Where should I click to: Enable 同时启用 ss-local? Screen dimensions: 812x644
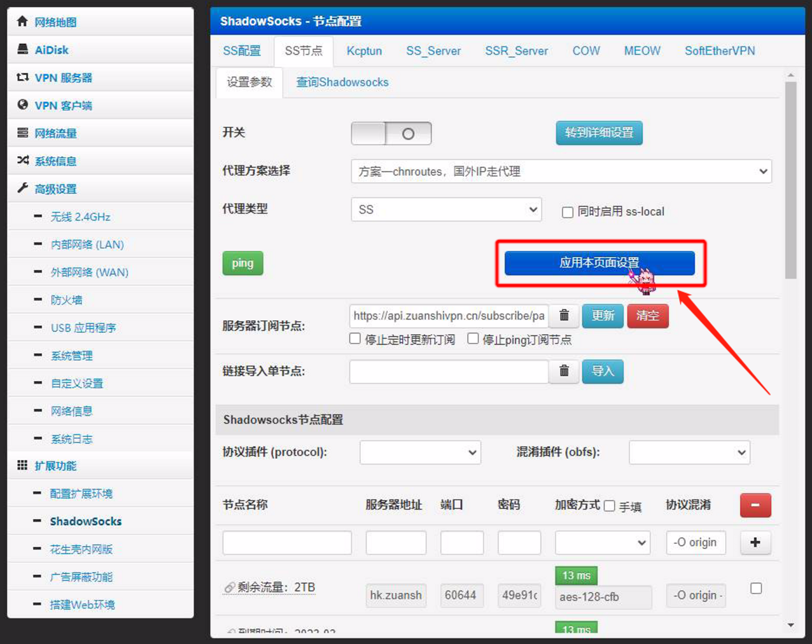click(x=567, y=212)
